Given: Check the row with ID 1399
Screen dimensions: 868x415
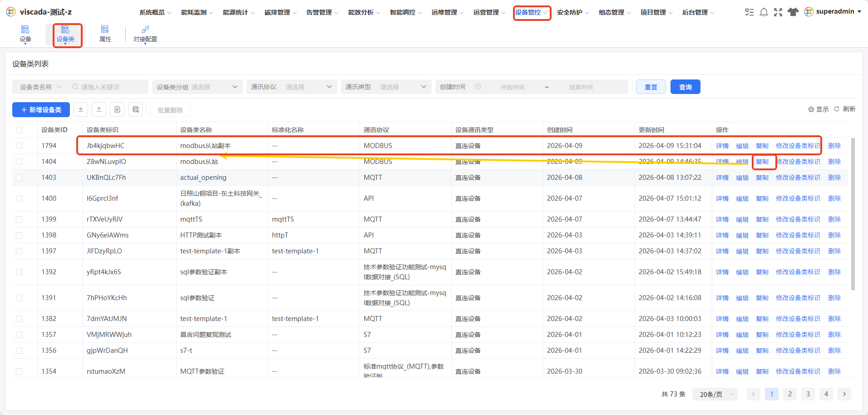Looking at the screenshot, I should pos(19,219).
